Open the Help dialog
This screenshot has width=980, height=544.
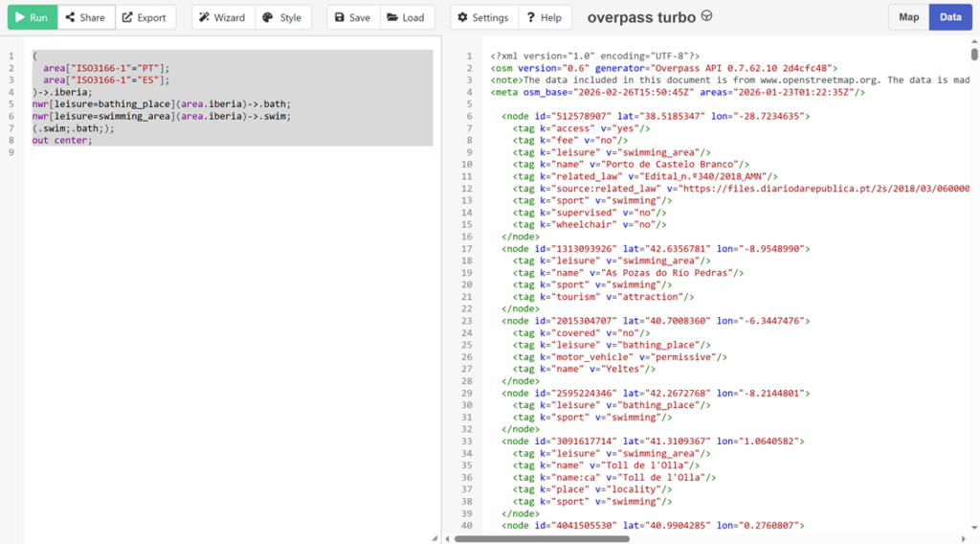tap(545, 17)
